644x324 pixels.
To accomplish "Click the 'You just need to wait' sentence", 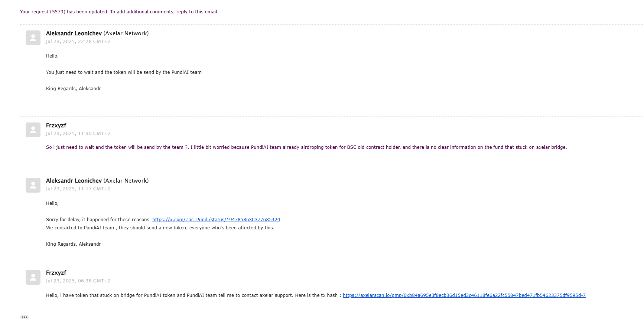I will (124, 72).
